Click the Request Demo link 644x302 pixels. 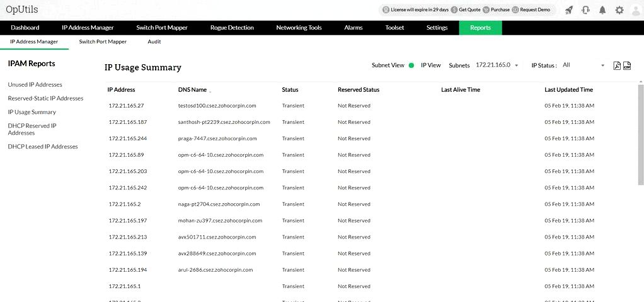(535, 9)
